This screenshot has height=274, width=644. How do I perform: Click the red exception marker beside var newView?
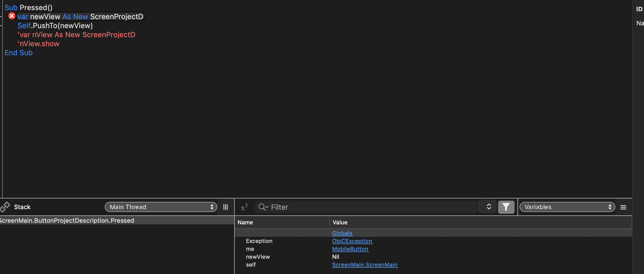[x=12, y=16]
